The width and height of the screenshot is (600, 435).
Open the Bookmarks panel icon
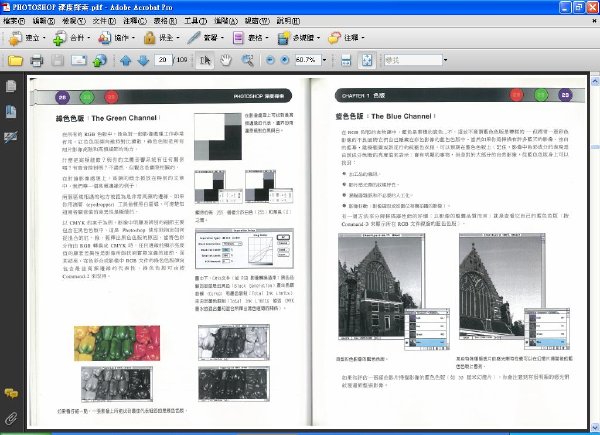[x=11, y=111]
